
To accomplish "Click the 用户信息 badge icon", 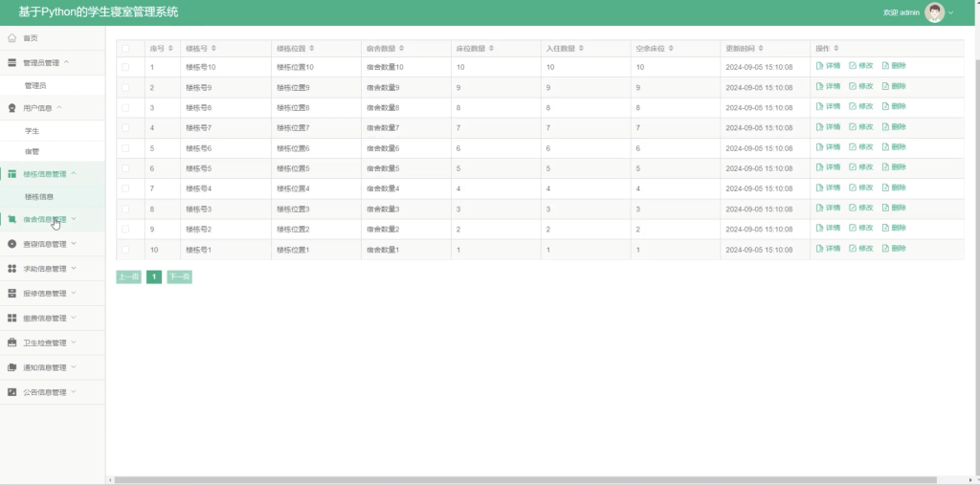I will coord(11,108).
